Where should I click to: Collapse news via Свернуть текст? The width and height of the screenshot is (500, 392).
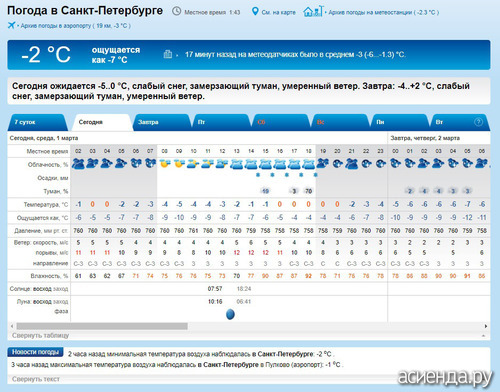36,379
